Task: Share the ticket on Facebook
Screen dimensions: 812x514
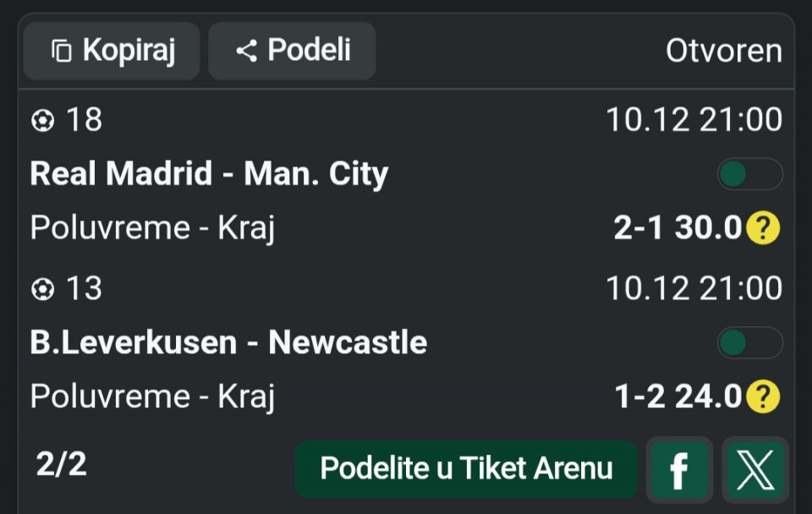Action: [x=678, y=470]
